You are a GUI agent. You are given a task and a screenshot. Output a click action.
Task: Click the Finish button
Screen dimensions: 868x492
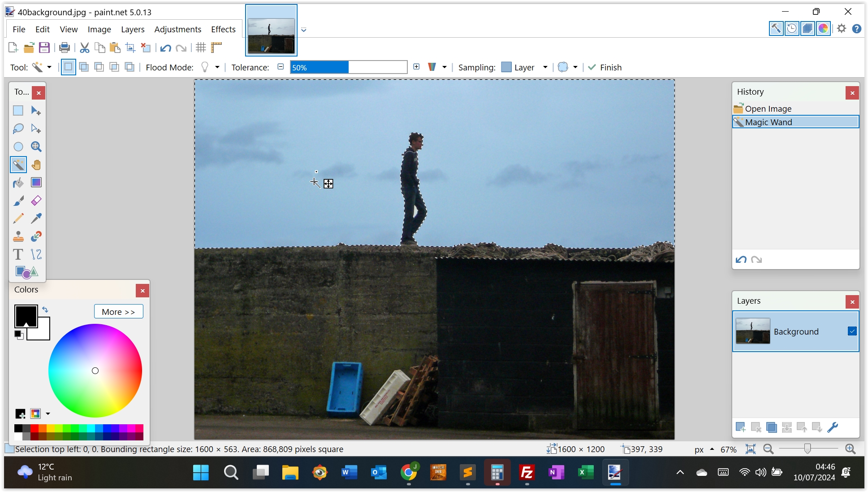605,67
